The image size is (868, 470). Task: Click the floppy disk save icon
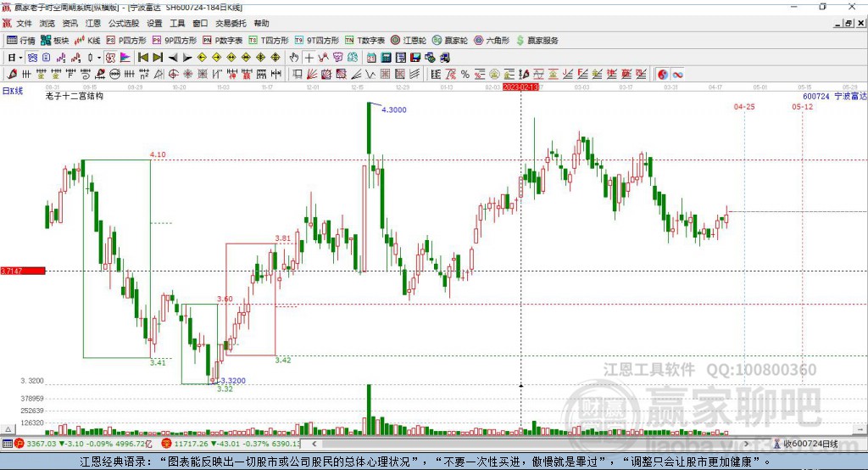point(415,58)
